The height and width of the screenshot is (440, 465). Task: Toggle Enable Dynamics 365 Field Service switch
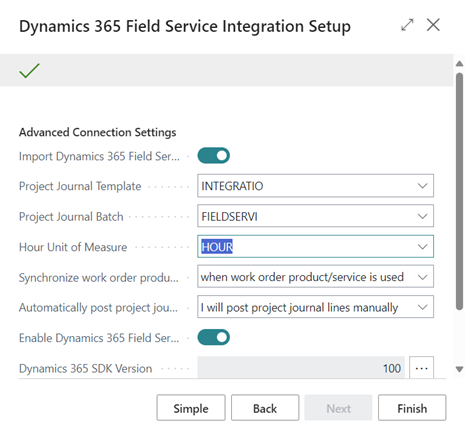[213, 337]
